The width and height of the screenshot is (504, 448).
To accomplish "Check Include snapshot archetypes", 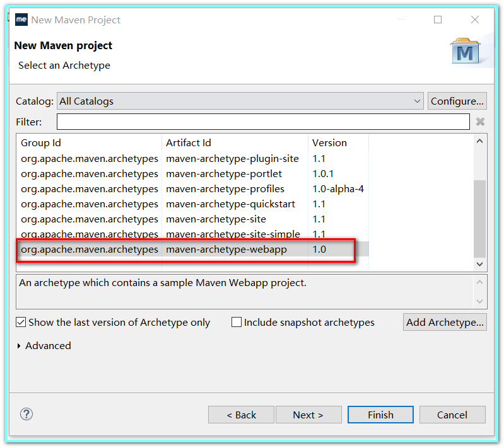I will point(237,322).
